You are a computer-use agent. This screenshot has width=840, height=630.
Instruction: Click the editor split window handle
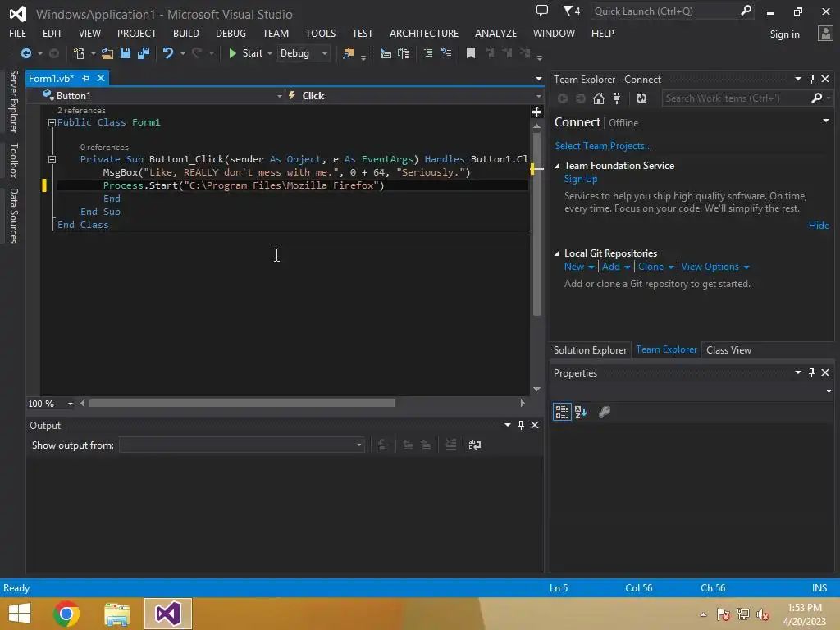[536, 112]
